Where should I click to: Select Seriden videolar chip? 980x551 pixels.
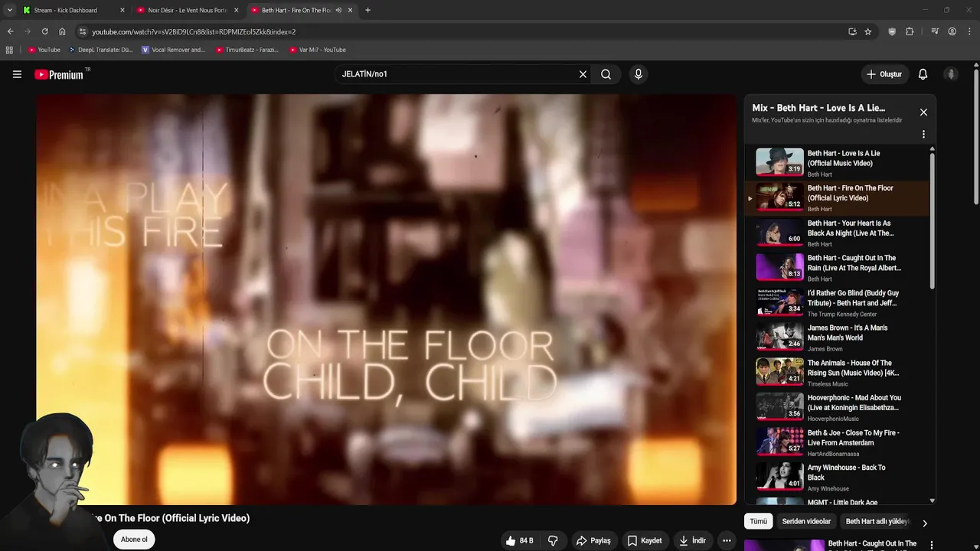click(x=806, y=521)
